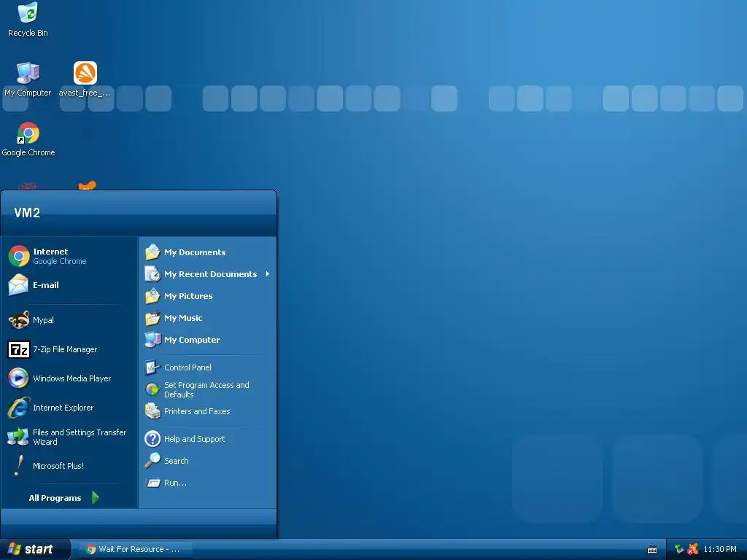This screenshot has width=747, height=560.
Task: Open Google Chrome desktop shortcut
Action: (28, 139)
